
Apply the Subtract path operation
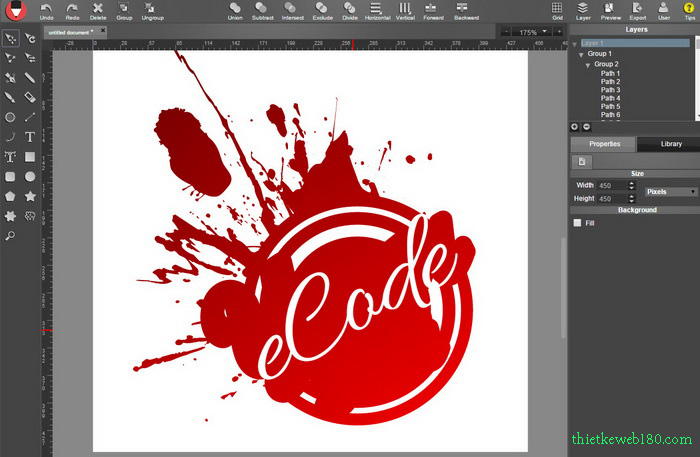click(x=263, y=9)
